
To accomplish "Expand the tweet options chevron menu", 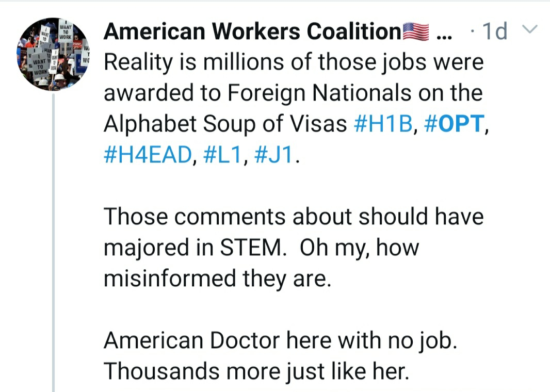I will (530, 30).
